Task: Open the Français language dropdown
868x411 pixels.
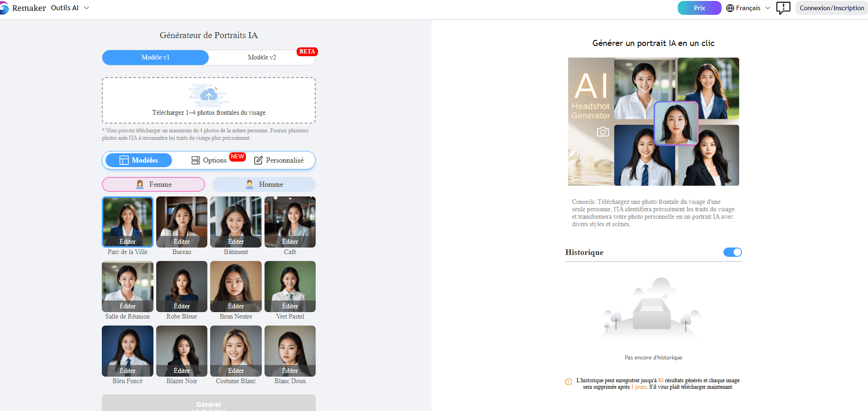Action: coord(749,8)
